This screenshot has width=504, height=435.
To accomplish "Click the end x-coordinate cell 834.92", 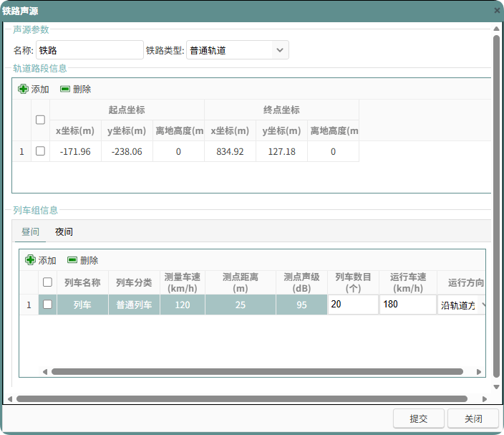I will tap(230, 151).
